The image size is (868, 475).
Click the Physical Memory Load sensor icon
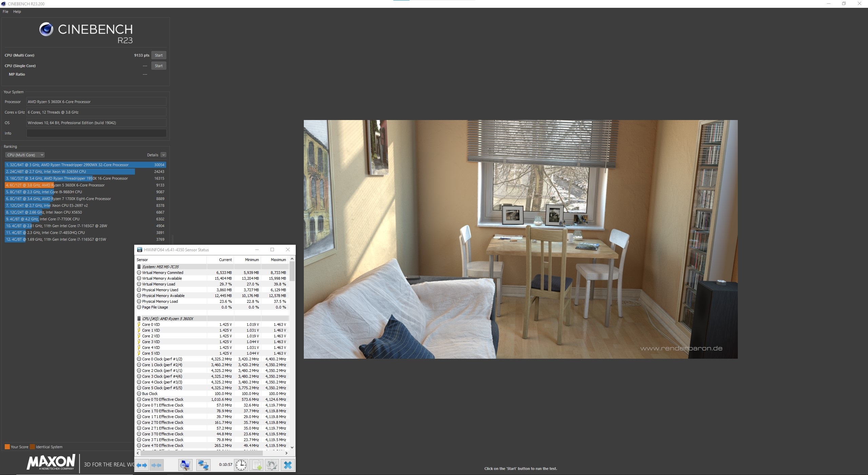[x=139, y=301]
